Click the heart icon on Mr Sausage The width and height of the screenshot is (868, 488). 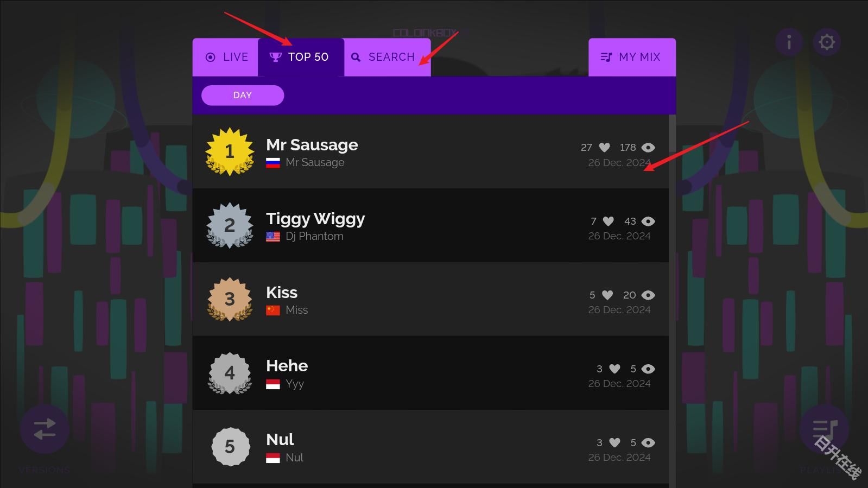click(x=604, y=148)
